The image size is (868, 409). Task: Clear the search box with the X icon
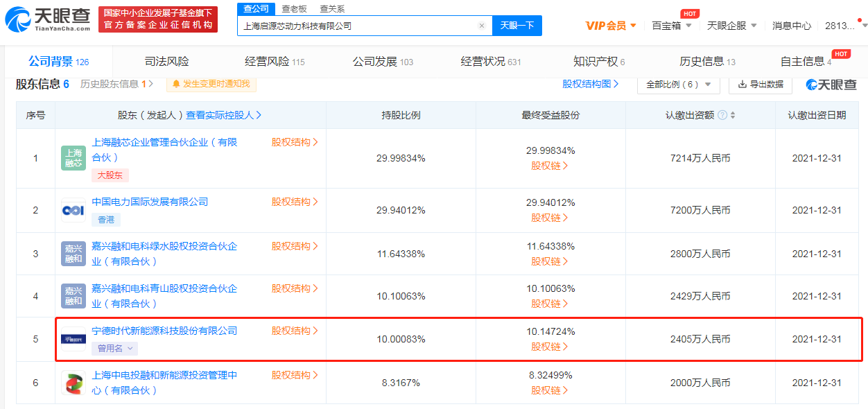point(482,26)
